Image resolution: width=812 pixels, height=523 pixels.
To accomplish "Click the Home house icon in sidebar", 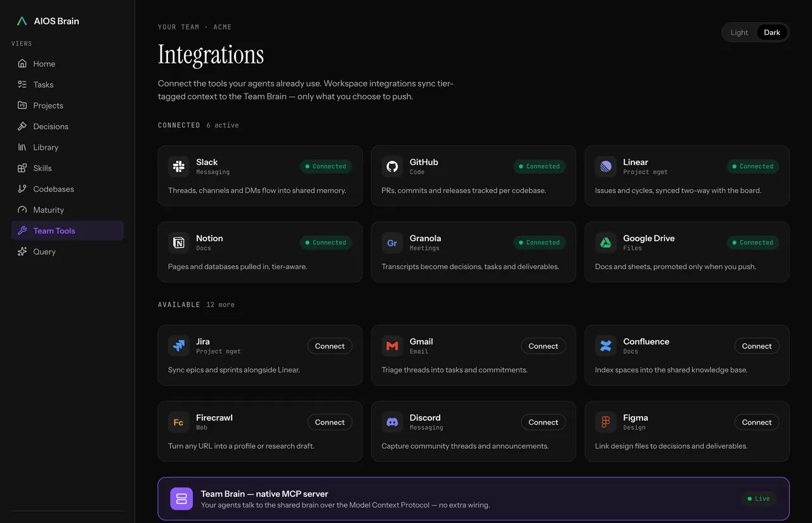I will coord(22,63).
